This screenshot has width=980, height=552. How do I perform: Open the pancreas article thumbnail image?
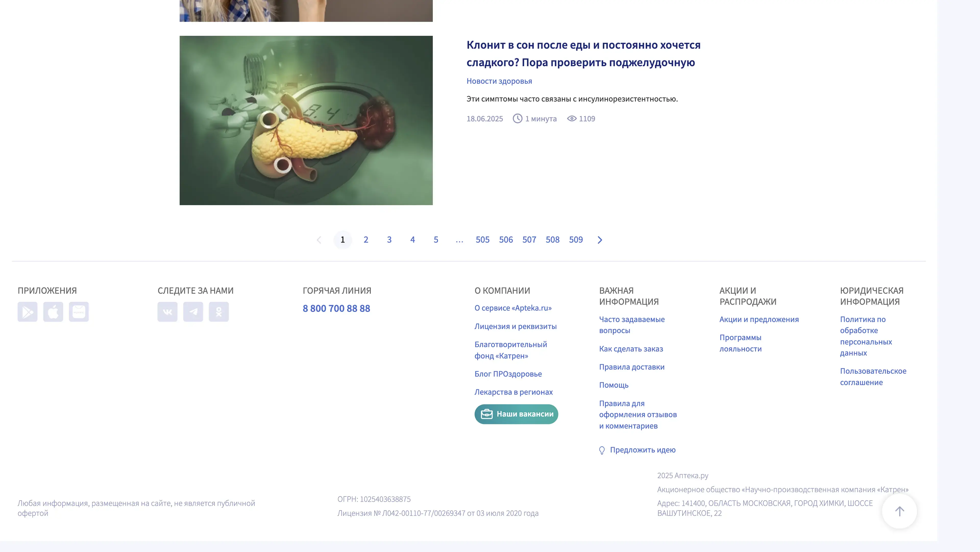coord(306,120)
